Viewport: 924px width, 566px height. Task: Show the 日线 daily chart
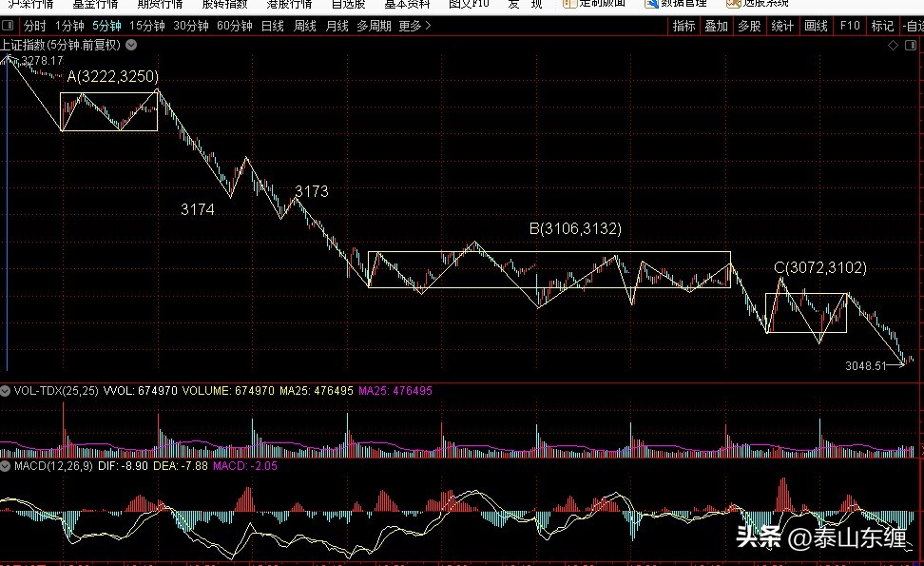272,26
